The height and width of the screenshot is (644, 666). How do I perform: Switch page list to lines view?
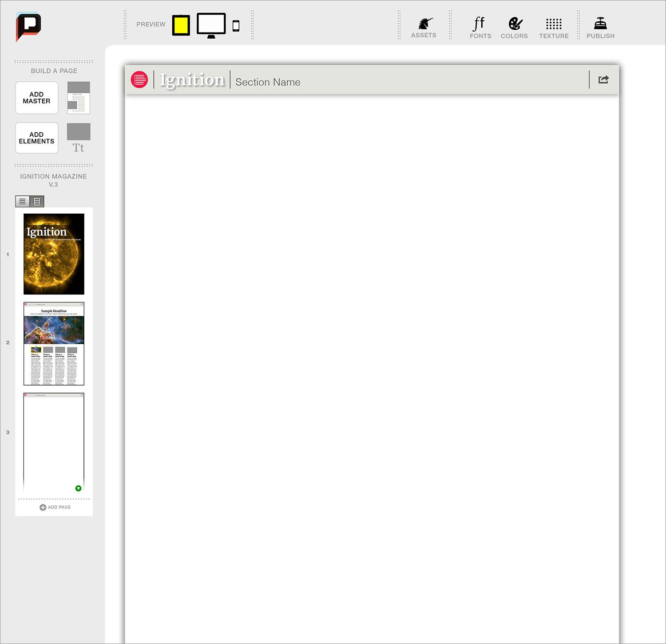(22, 202)
